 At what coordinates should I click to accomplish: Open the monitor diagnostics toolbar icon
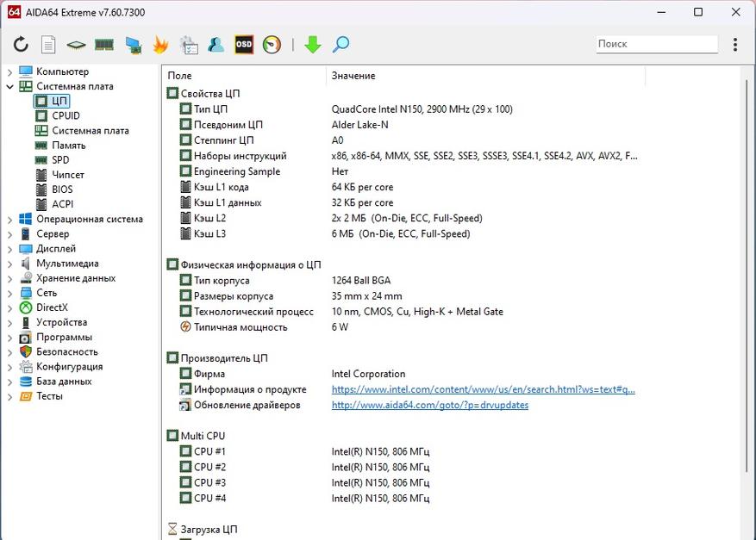pyautogui.click(x=133, y=45)
